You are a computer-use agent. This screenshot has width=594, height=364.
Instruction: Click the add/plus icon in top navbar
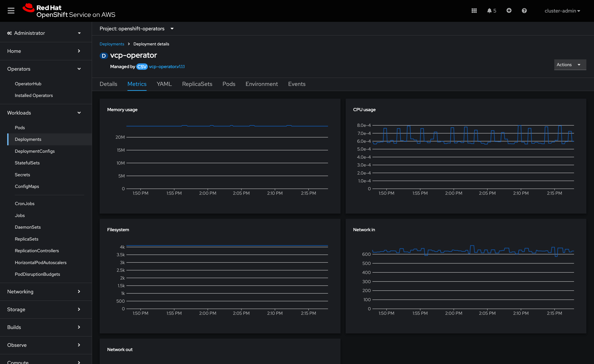(509, 11)
